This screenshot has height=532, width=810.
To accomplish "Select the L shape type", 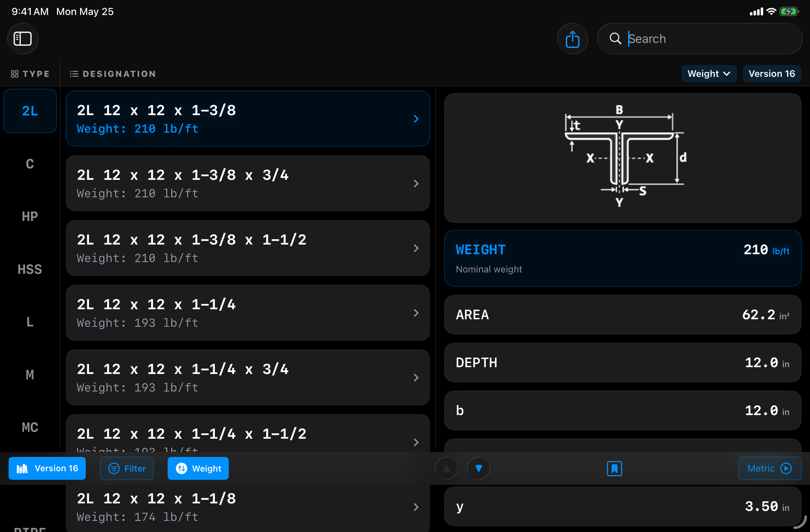I will (30, 322).
